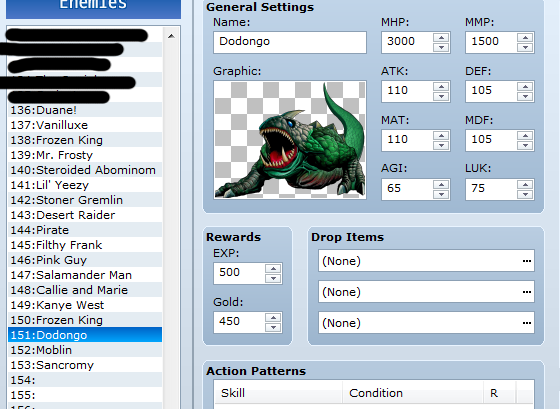Decrease the AGI value with down arrow

(441, 194)
